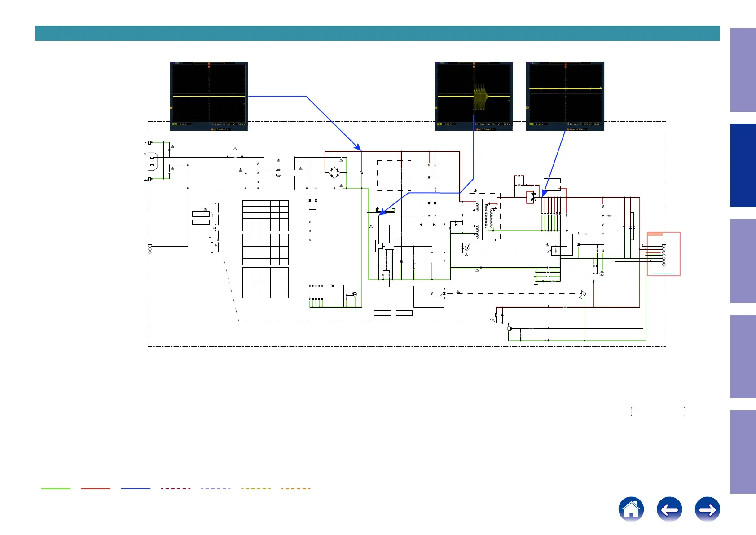
Task: Select the dark blue active side tab
Action: pos(743,165)
